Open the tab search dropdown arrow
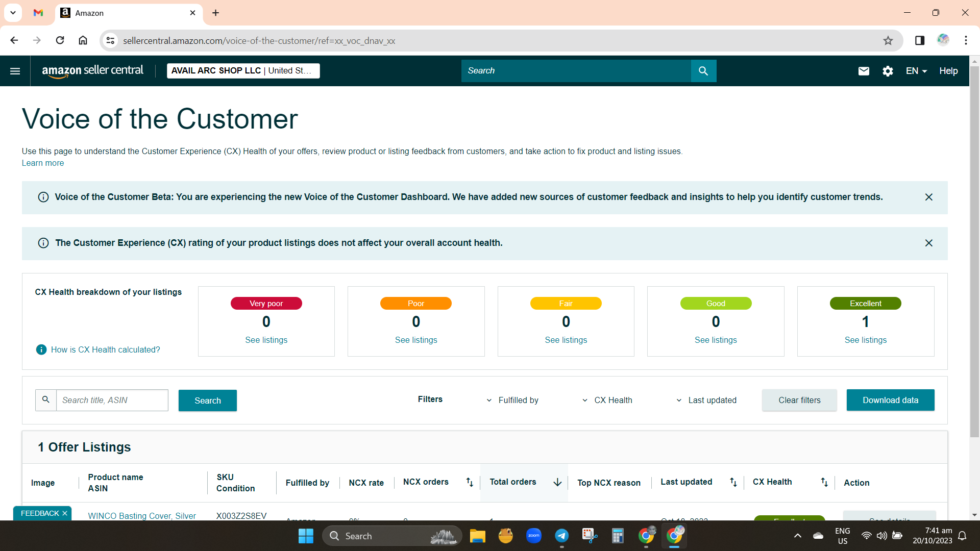Image resolution: width=980 pixels, height=551 pixels. click(x=13, y=13)
